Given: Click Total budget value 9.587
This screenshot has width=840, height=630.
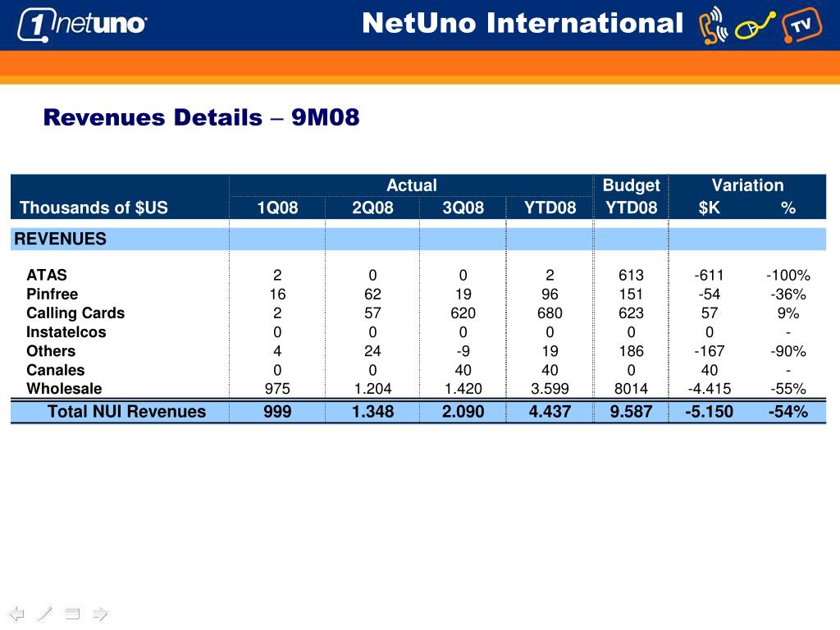Looking at the screenshot, I should click(631, 412).
